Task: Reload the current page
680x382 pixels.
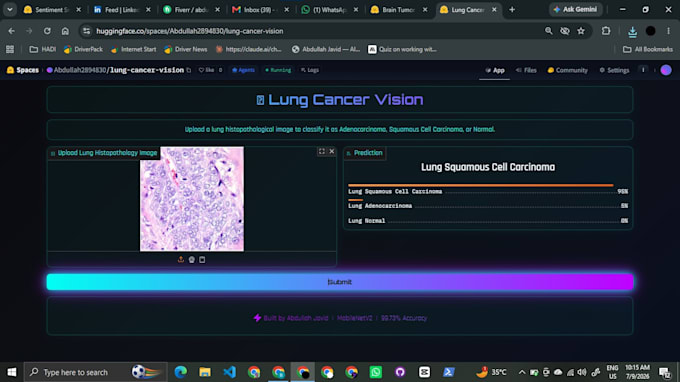Action: point(47,31)
